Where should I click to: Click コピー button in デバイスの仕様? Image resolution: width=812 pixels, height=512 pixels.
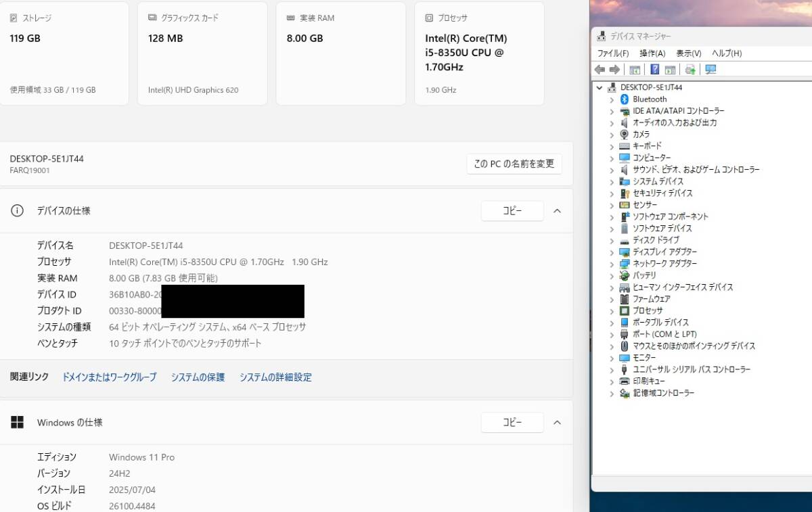pos(512,211)
